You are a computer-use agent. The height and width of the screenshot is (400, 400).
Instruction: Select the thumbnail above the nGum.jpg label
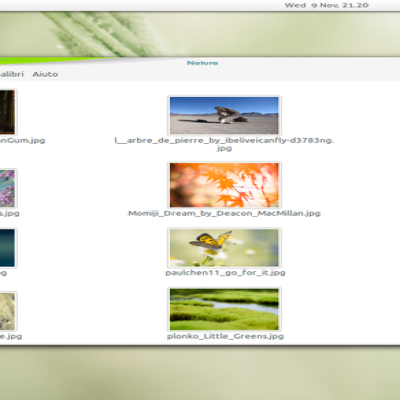point(8,112)
